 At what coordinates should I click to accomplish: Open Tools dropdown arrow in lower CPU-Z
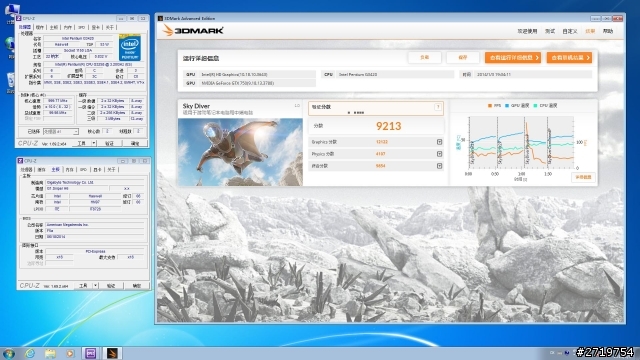pos(96,286)
